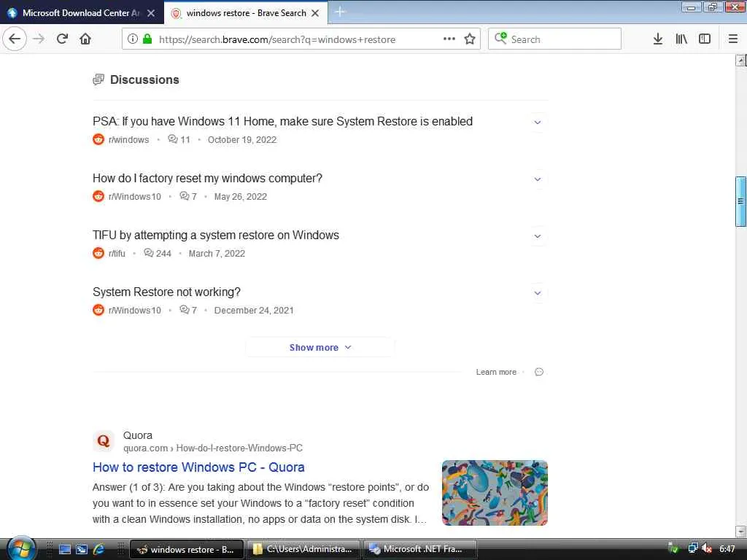Click the Quora result thumbnail image

click(x=495, y=493)
